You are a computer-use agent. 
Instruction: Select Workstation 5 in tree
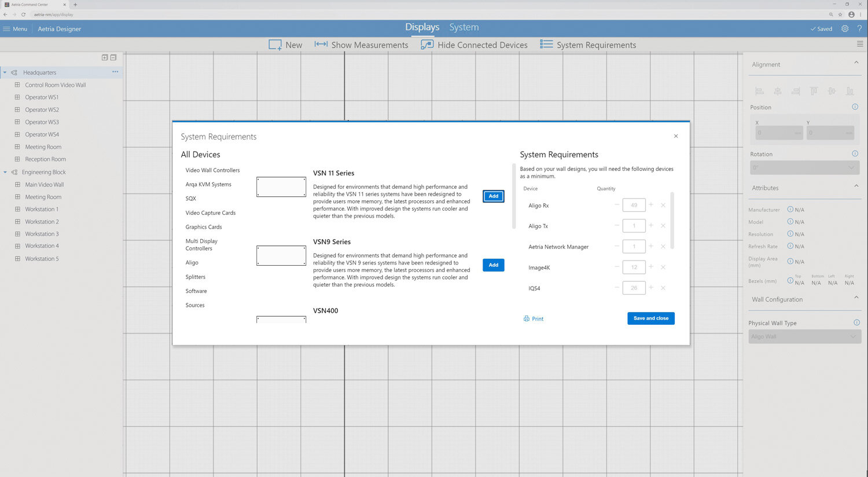click(42, 259)
